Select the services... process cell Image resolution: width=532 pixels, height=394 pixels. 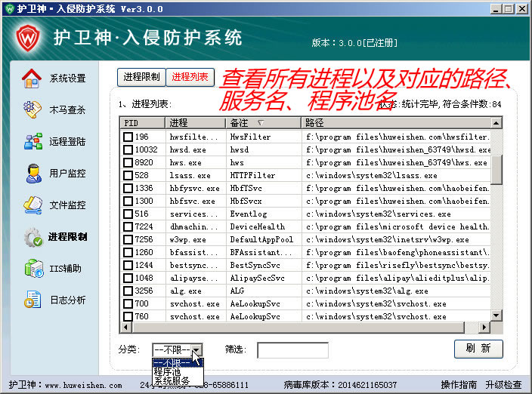pos(194,214)
